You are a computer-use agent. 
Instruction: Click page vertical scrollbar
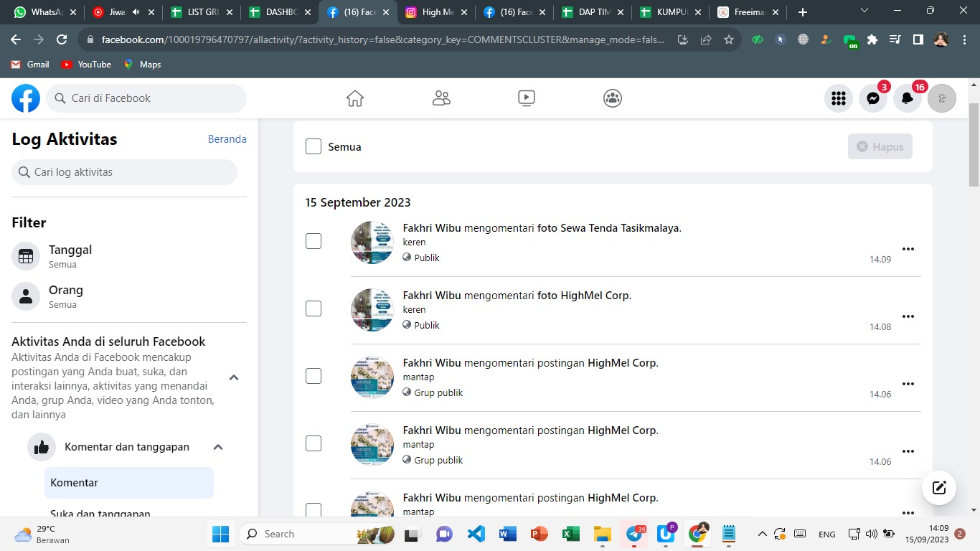pos(974,143)
